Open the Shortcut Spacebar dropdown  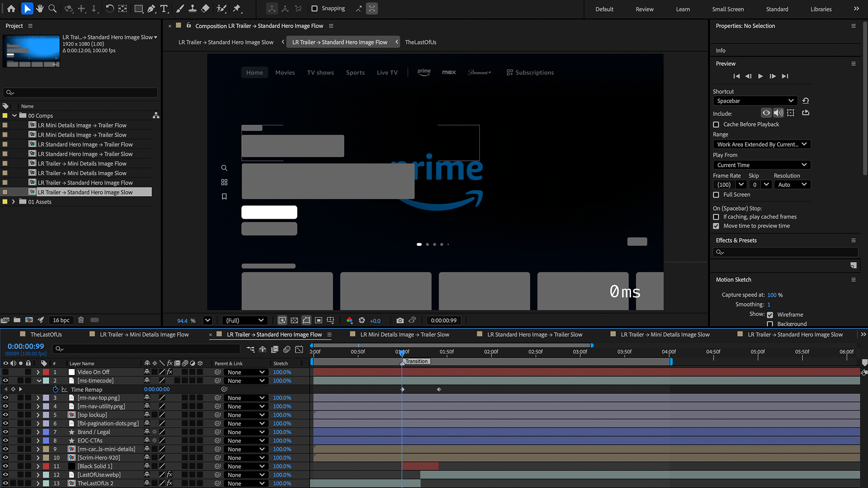click(755, 101)
